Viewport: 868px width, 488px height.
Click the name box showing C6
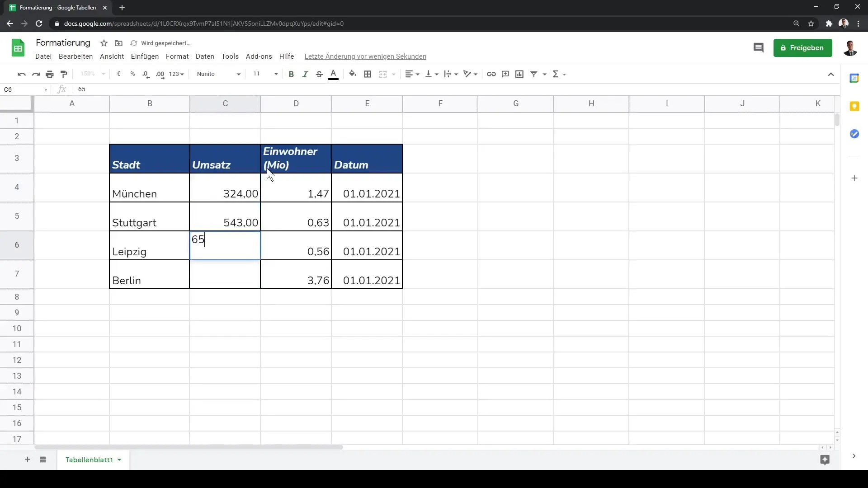click(25, 89)
